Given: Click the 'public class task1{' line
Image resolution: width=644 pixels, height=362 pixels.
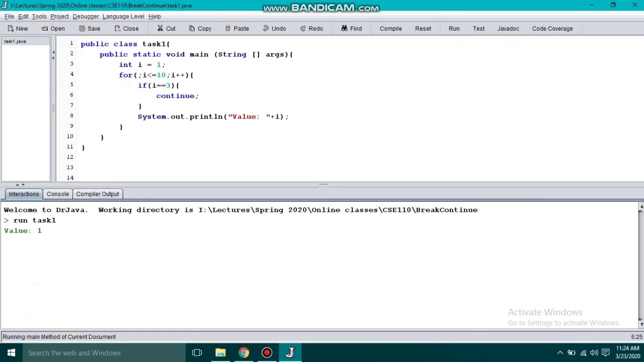Looking at the screenshot, I should (x=125, y=44).
